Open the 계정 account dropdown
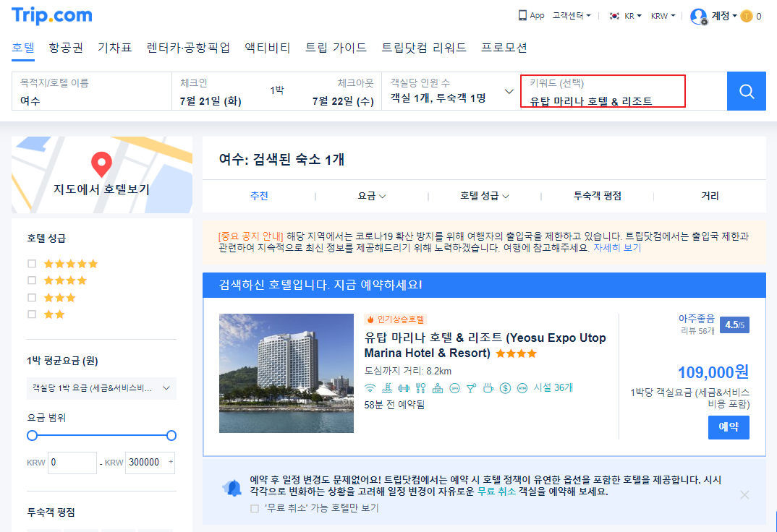 724,16
